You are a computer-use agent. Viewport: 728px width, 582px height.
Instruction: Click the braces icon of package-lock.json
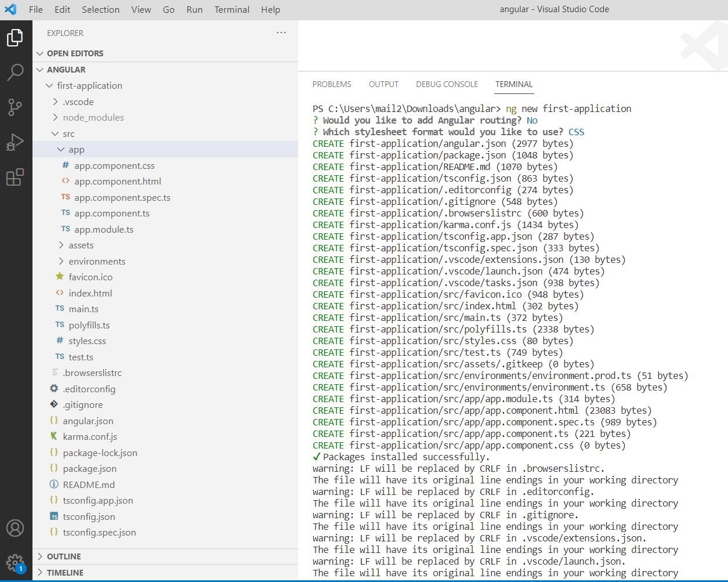pyautogui.click(x=54, y=453)
